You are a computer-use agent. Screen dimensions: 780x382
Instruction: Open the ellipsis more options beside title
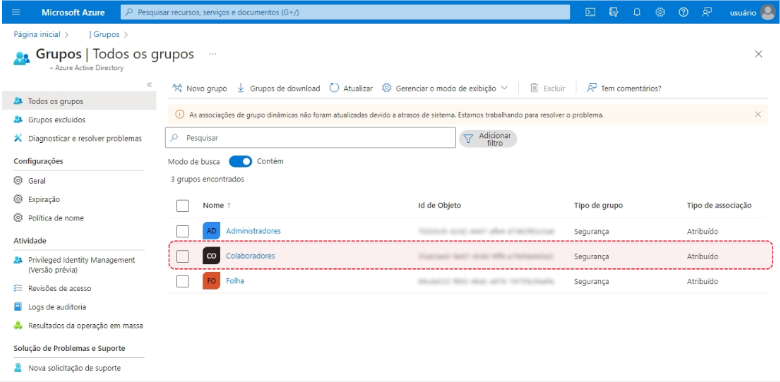pyautogui.click(x=212, y=54)
